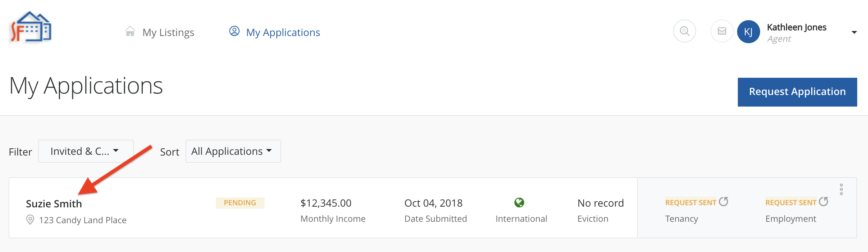This screenshot has height=252, width=868.
Task: Click the My Applications person icon
Action: [x=234, y=31]
